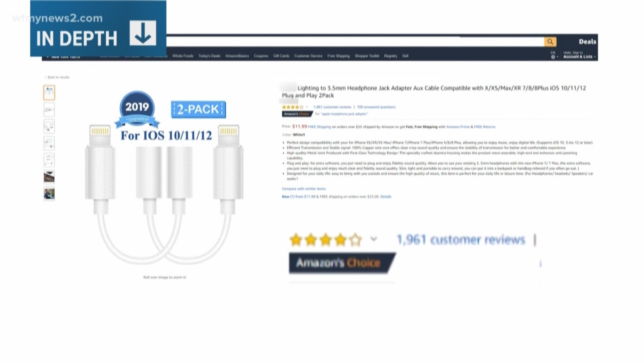Click the orange search magnifier button

550,42
